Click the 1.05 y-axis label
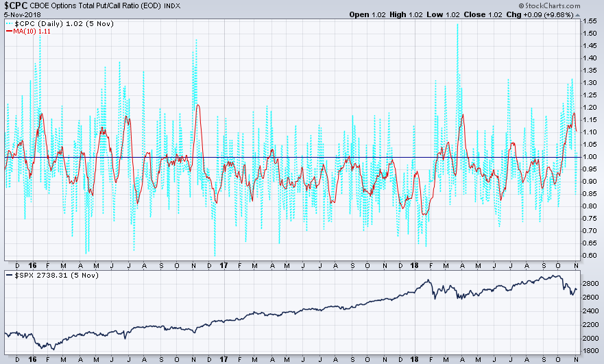The height and width of the screenshot is (364, 604). tap(590, 145)
